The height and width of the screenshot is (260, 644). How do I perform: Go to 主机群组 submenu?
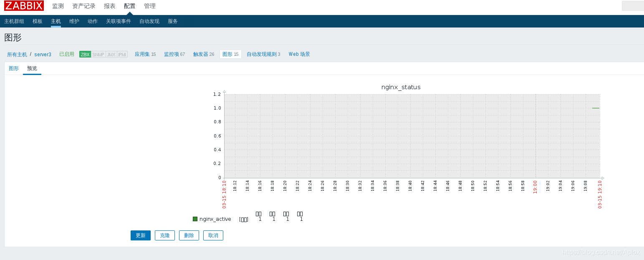[x=14, y=21]
